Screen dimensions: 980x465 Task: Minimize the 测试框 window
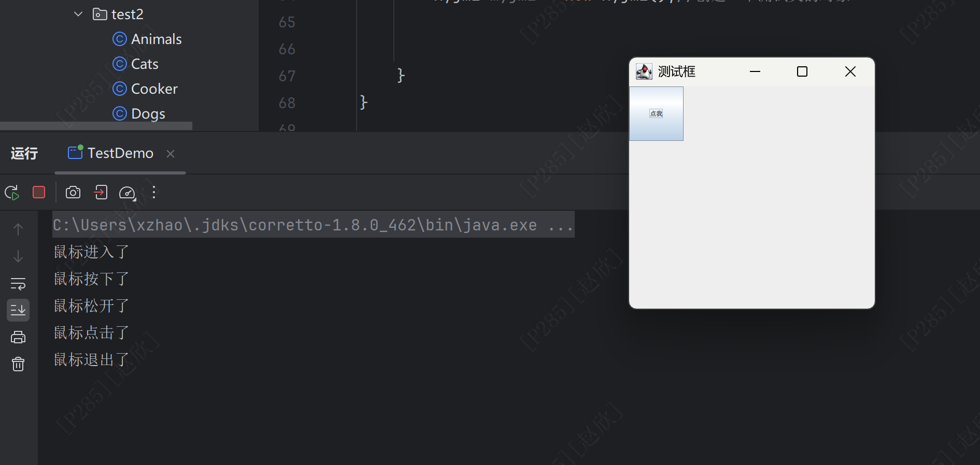point(755,71)
